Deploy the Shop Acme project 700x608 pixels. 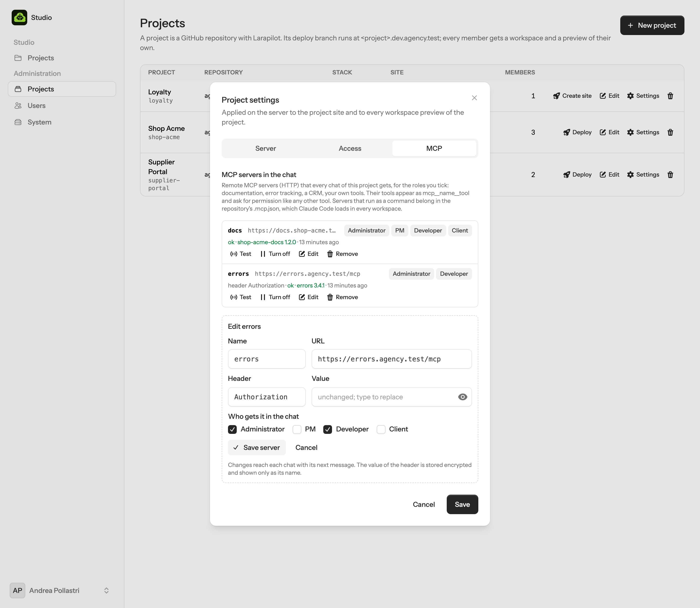[577, 132]
